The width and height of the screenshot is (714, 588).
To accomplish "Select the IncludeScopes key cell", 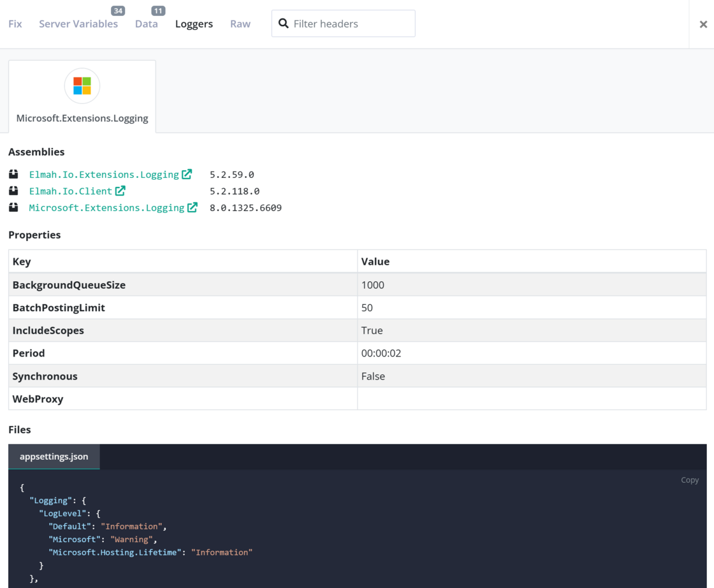I will [182, 330].
